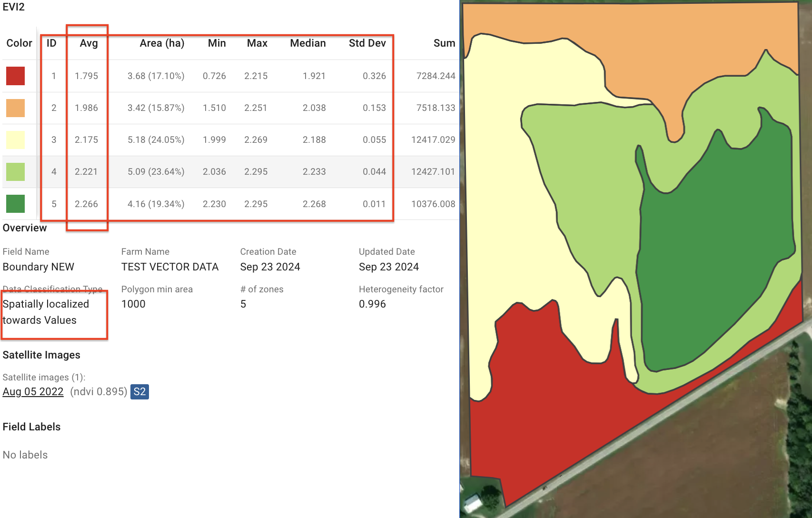Viewport: 812px width, 518px height.
Task: Click the Median column header
Action: pos(308,43)
